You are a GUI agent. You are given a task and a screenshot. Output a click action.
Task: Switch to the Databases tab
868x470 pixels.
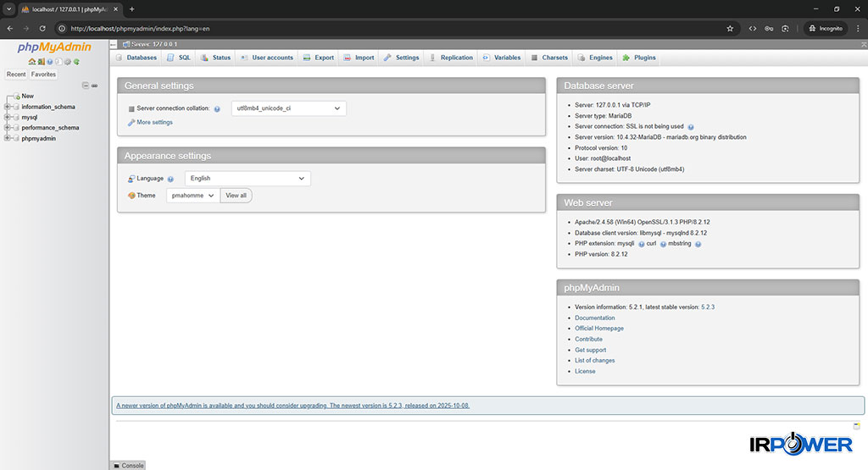click(136, 58)
